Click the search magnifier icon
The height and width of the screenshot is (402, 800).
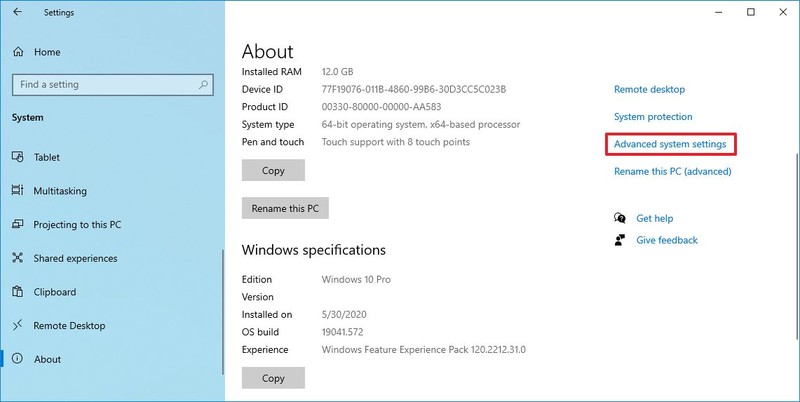tap(204, 85)
